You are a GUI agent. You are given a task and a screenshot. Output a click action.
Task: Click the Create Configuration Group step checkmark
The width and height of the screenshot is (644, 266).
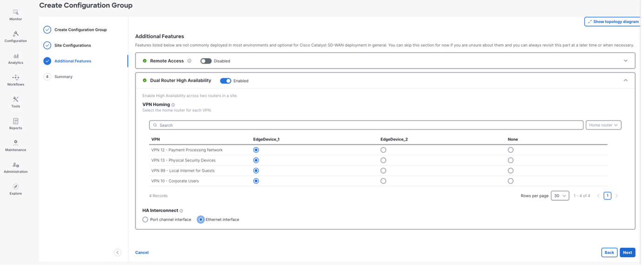pos(47,30)
